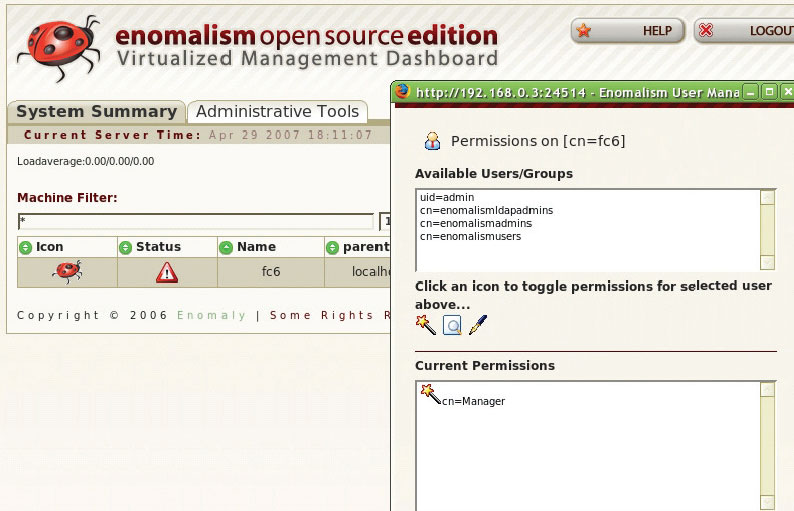The width and height of the screenshot is (794, 511).
Task: Click the red warning status icon
Action: pyautogui.click(x=167, y=272)
